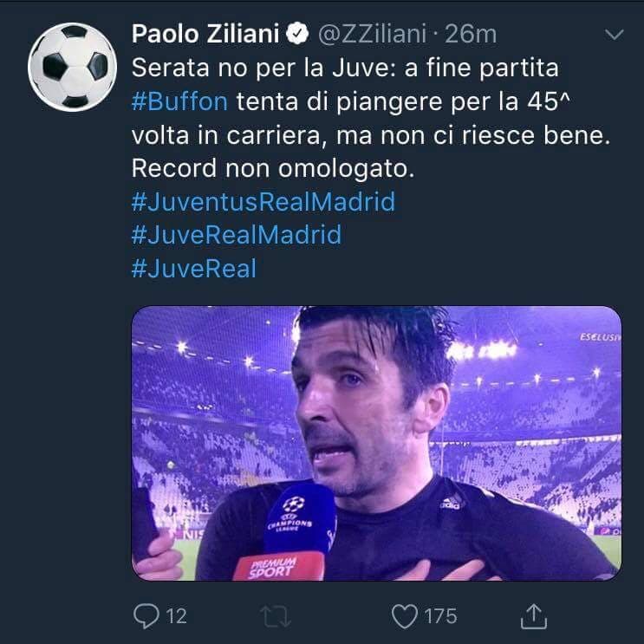The width and height of the screenshot is (644, 644).
Task: Tap the #JuveReal hashtag
Action: click(193, 268)
